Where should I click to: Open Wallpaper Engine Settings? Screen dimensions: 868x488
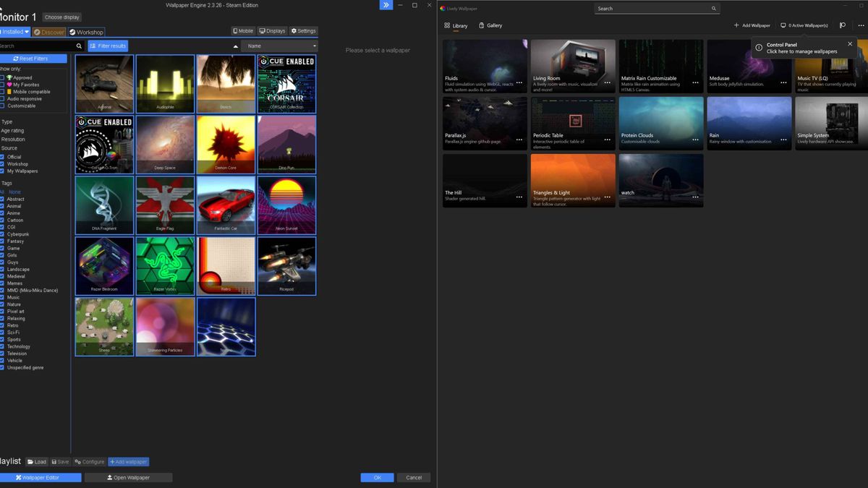coord(302,31)
